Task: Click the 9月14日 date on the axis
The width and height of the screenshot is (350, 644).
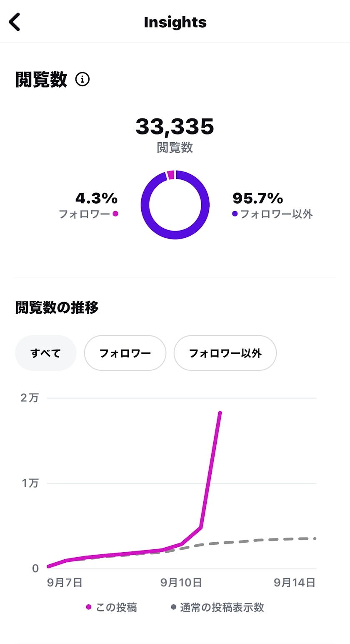Action: pos(295,583)
